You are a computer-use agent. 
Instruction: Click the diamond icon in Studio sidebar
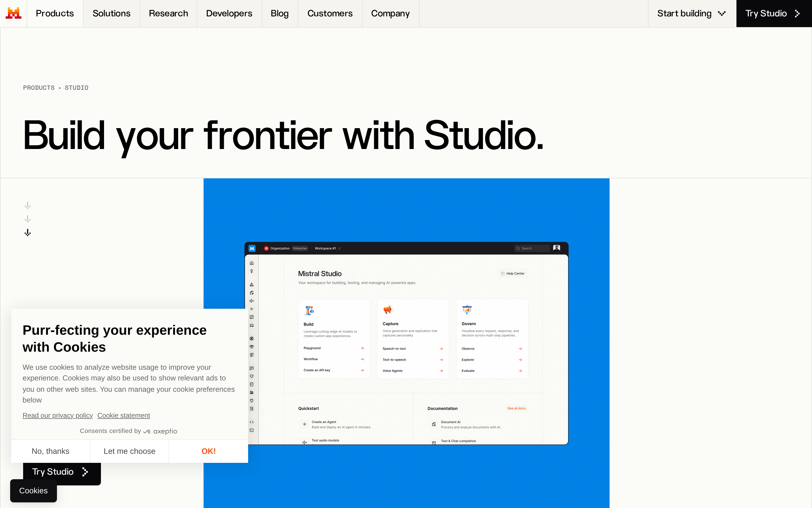coord(252,376)
